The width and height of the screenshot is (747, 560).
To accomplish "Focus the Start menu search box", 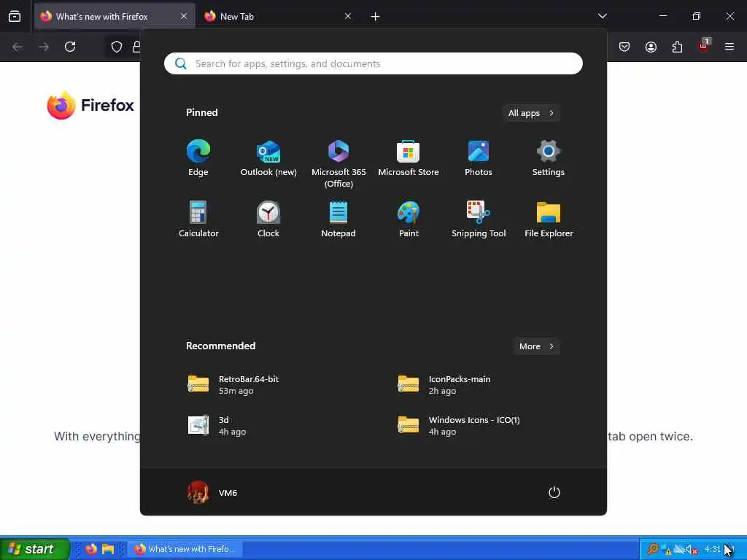I will pyautogui.click(x=373, y=63).
